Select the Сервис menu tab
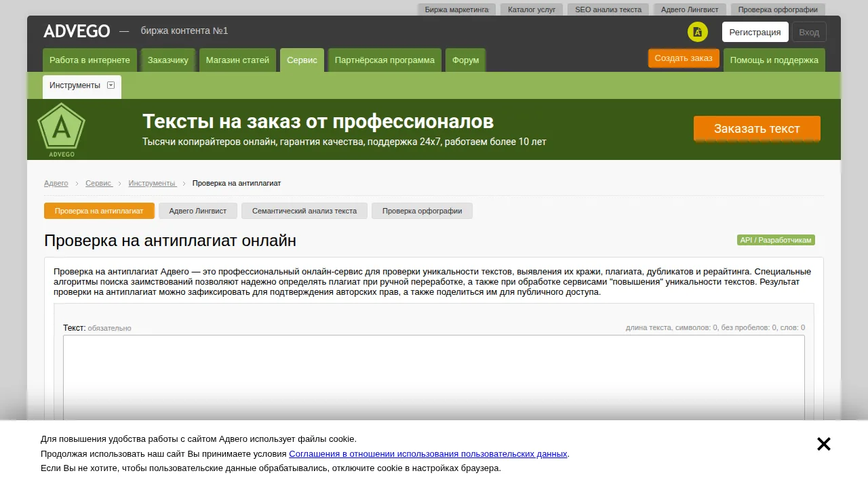The height and width of the screenshot is (488, 868). 302,60
